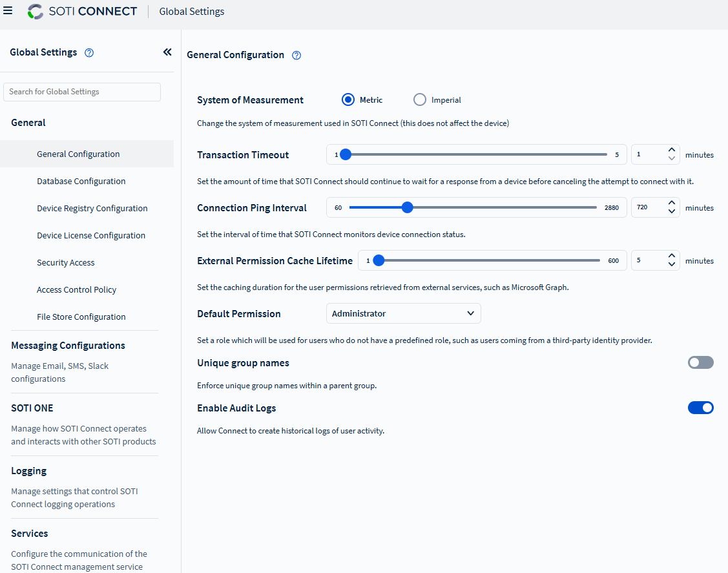Viewport: 728px width, 573px height.
Task: Click the Transaction Timeout minutes input
Action: [x=650, y=154]
